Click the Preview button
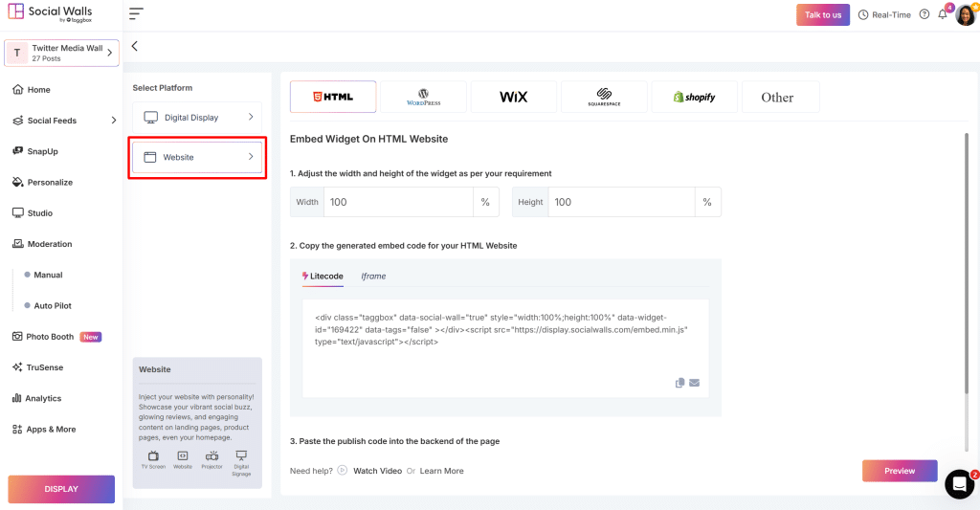 (900, 471)
